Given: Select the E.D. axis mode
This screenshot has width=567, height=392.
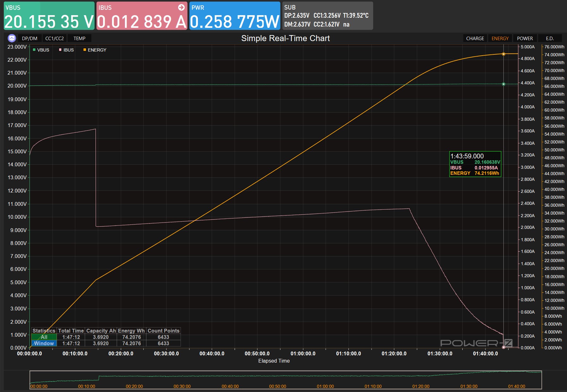Looking at the screenshot, I should click(550, 38).
